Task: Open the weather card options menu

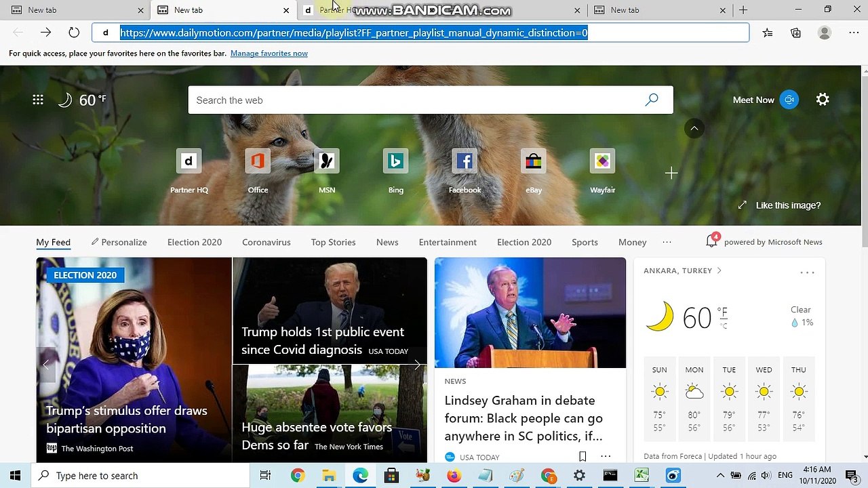Action: tap(807, 272)
